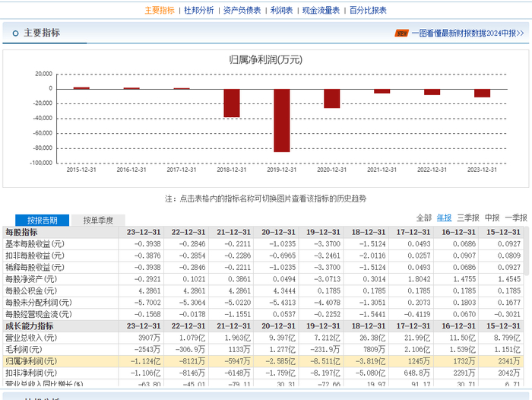
Task: Filter reports by 三季报
Action: coord(469,218)
